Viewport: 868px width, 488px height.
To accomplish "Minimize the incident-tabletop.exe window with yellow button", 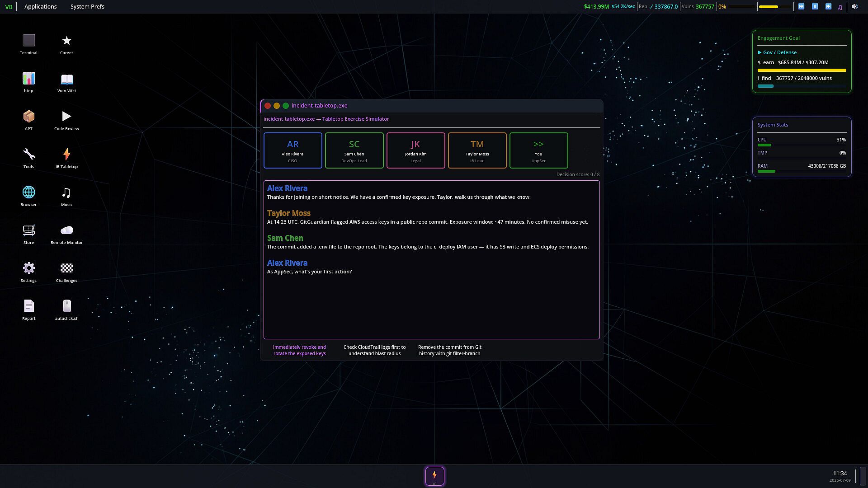I will (277, 106).
